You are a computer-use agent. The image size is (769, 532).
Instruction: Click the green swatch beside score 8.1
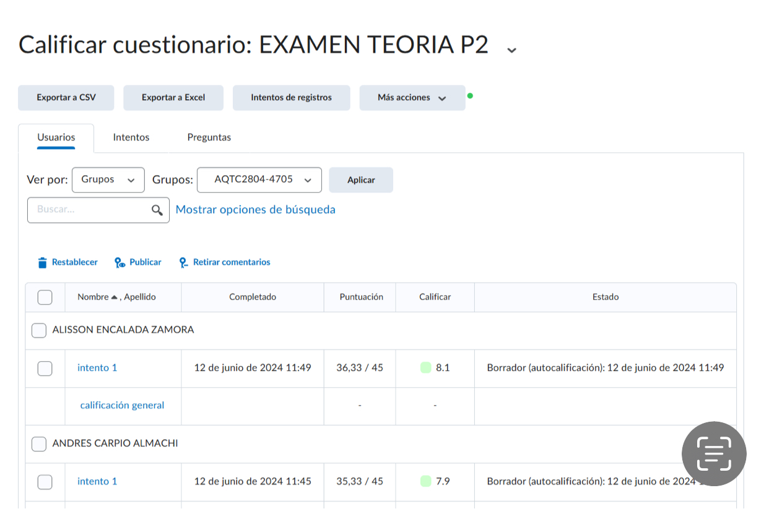click(425, 368)
